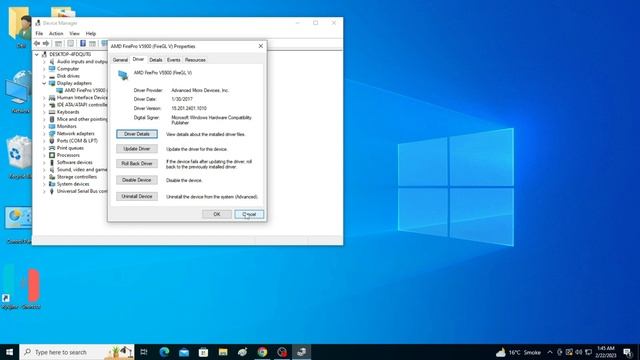
Task: Expand the Network adapters category
Action: [x=44, y=133]
